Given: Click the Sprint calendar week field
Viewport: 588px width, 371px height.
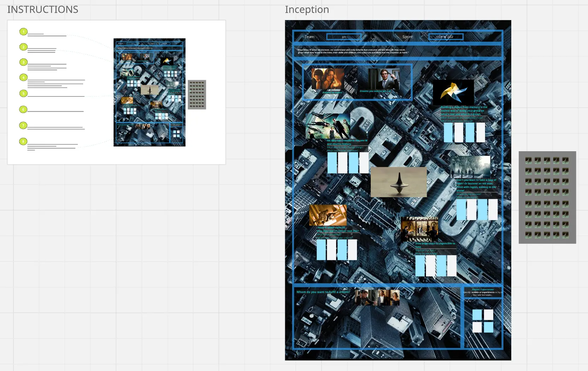Looking at the screenshot, I should point(446,37).
